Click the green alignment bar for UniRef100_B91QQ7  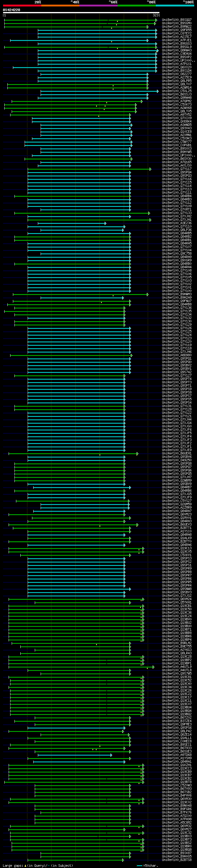point(80,20)
